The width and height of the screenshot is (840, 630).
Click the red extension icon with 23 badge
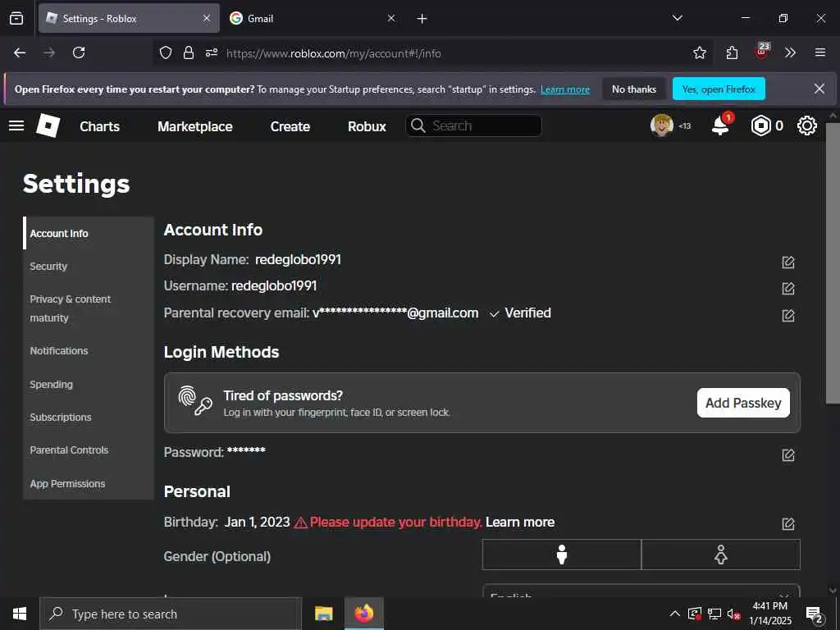coord(761,52)
